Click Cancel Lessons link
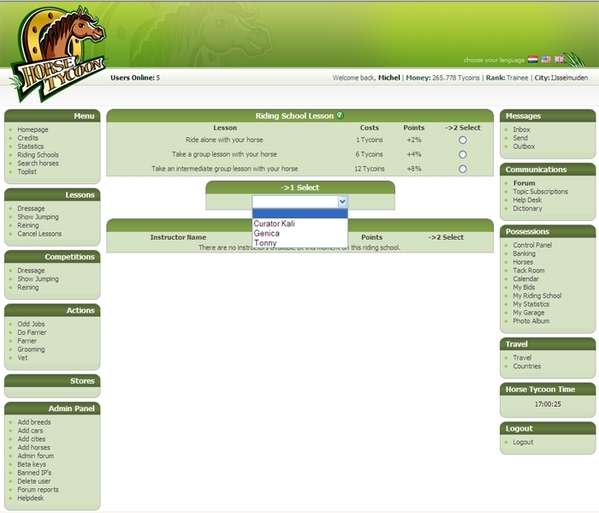 [x=39, y=233]
